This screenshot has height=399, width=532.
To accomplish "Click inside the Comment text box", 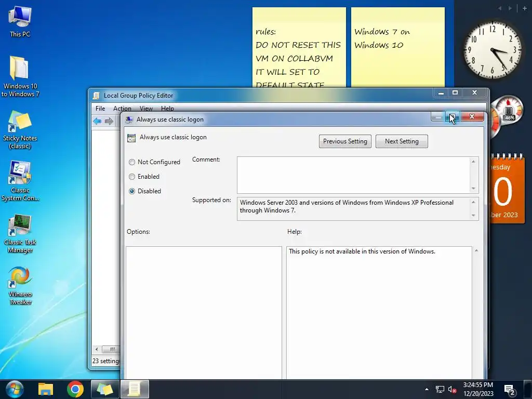I will pyautogui.click(x=353, y=175).
